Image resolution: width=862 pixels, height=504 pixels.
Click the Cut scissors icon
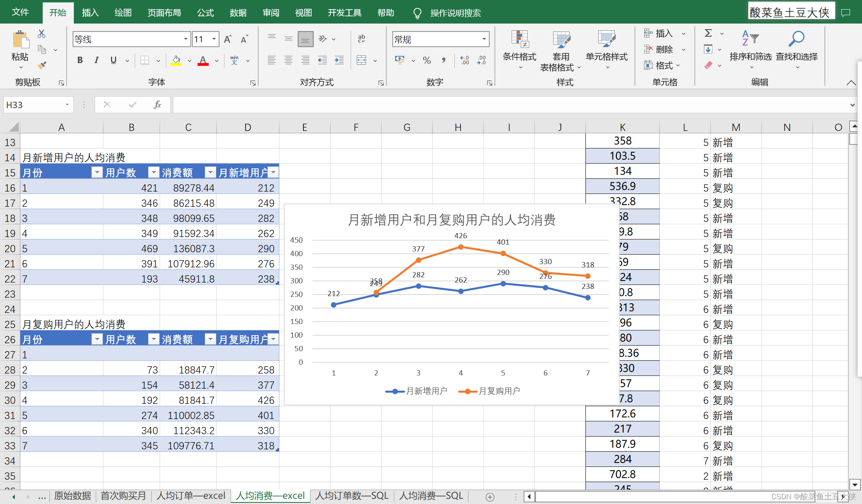pos(42,34)
